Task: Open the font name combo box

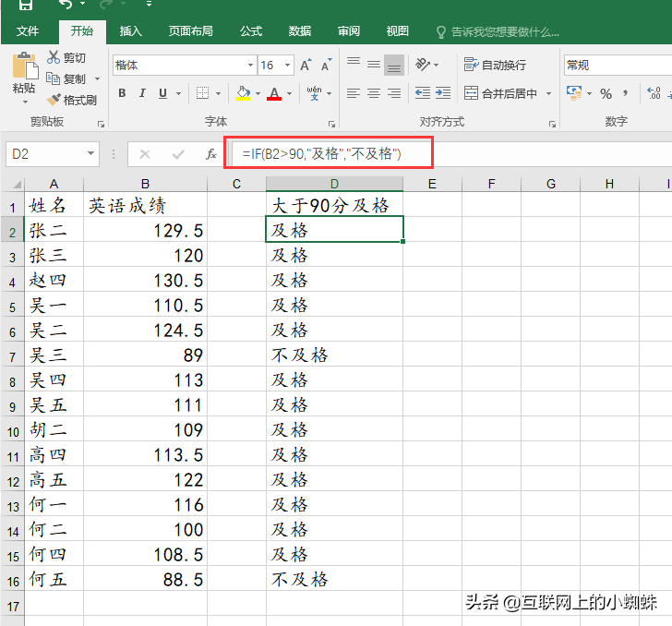Action: tap(185, 66)
